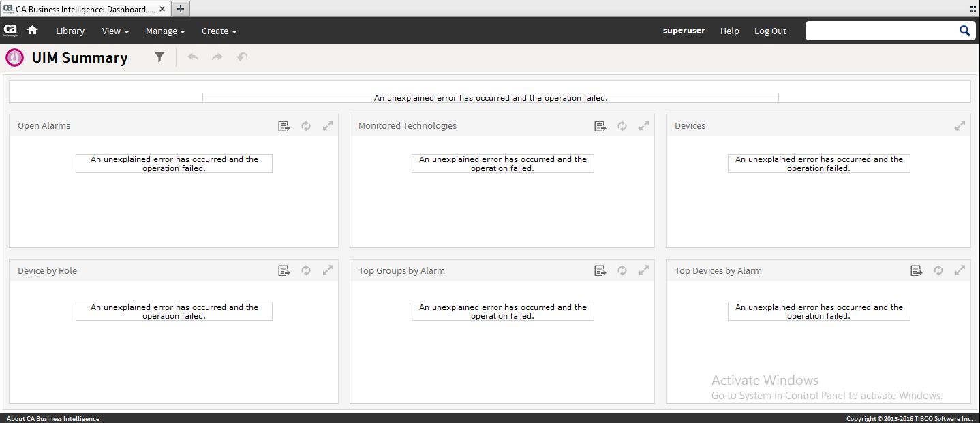Refresh the Top Groups by Alarm dashlet

[622, 270]
